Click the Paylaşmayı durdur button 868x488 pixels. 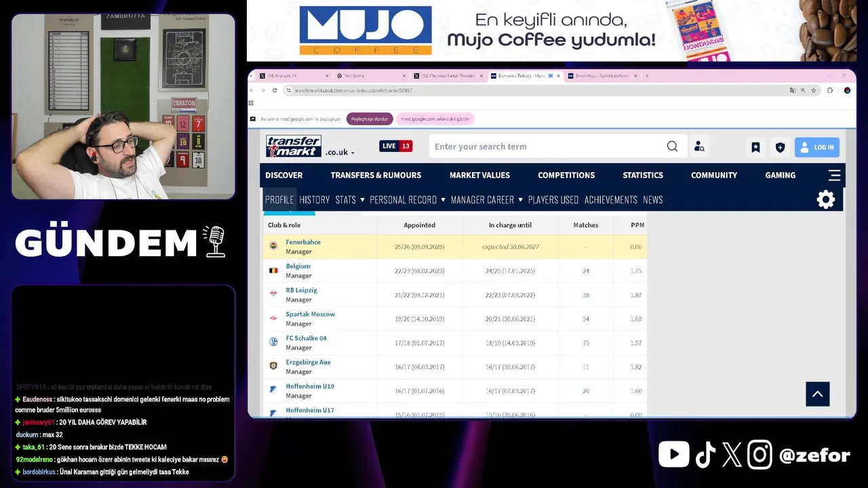click(370, 119)
